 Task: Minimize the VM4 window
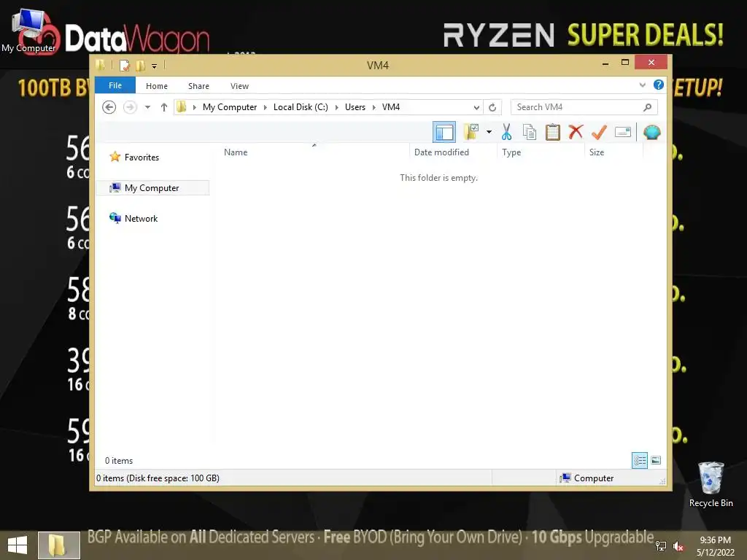pyautogui.click(x=605, y=63)
